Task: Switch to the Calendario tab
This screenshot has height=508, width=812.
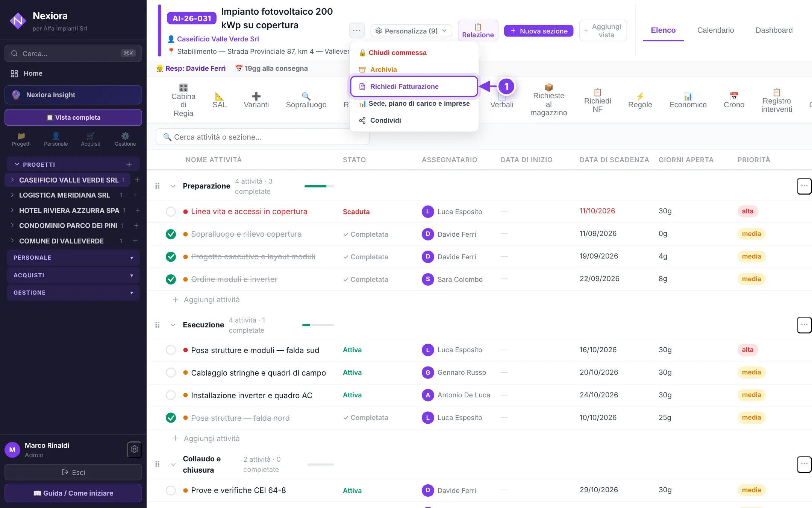Action: point(715,30)
